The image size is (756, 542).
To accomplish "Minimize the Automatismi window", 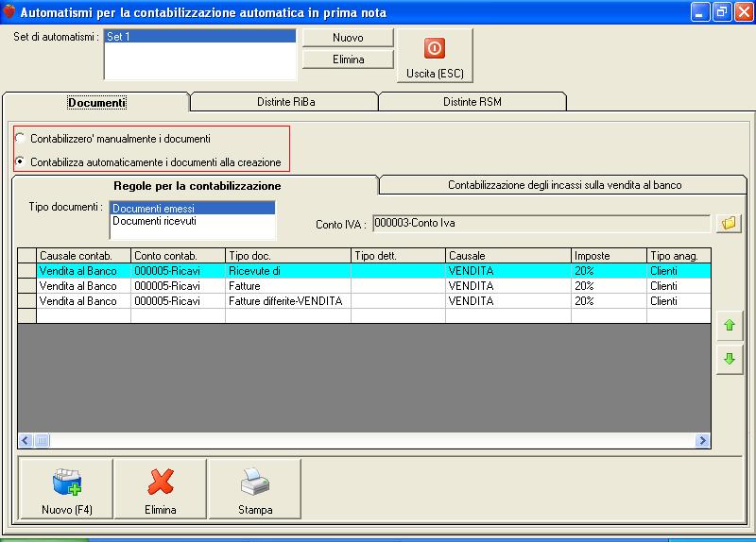I will click(699, 11).
